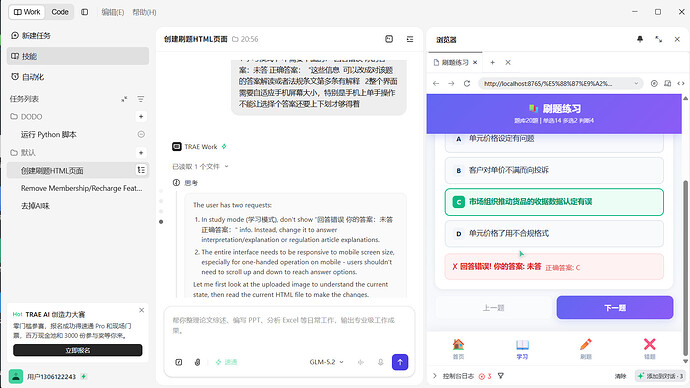Go forward in the embedded browser
Image resolution: width=690 pixels, height=388 pixels.
point(451,83)
